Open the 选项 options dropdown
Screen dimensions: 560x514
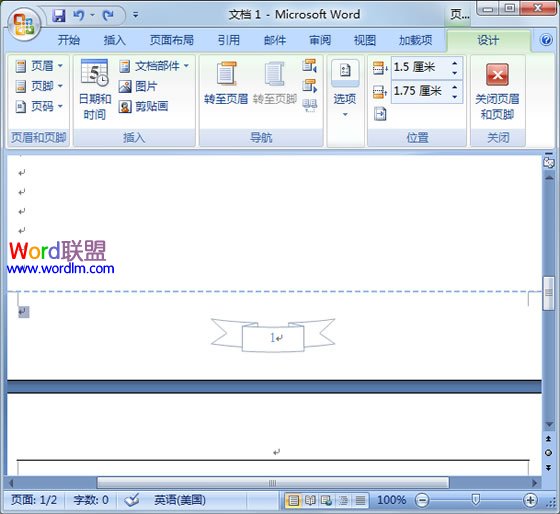tap(345, 89)
